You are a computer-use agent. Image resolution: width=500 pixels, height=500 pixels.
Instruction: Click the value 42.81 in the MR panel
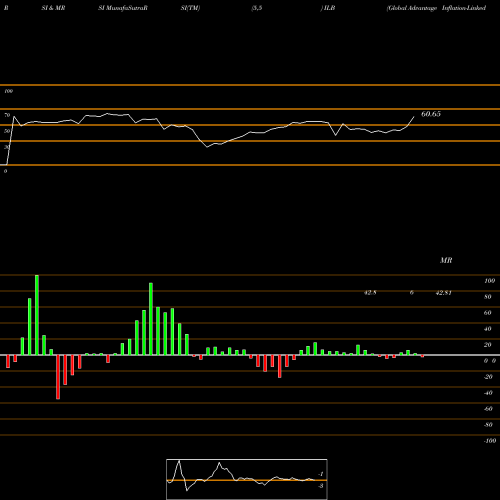[444, 293]
